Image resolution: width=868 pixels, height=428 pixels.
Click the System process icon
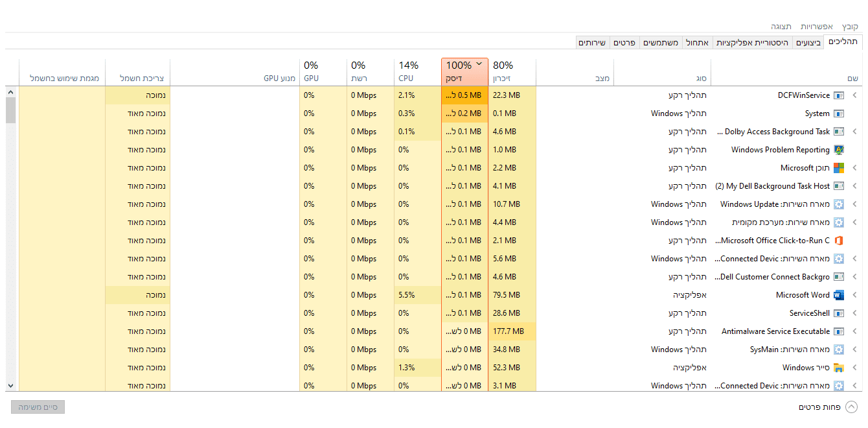839,113
